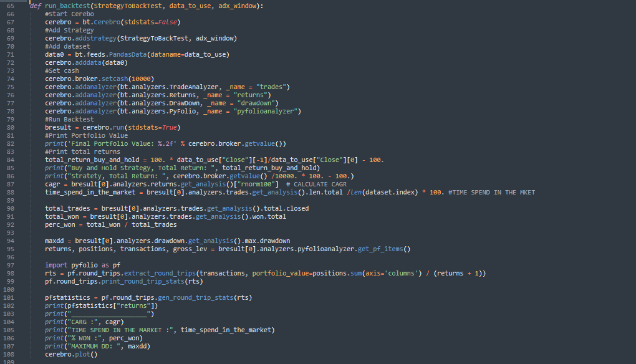Click the #Run Backtest comment

click(x=69, y=119)
